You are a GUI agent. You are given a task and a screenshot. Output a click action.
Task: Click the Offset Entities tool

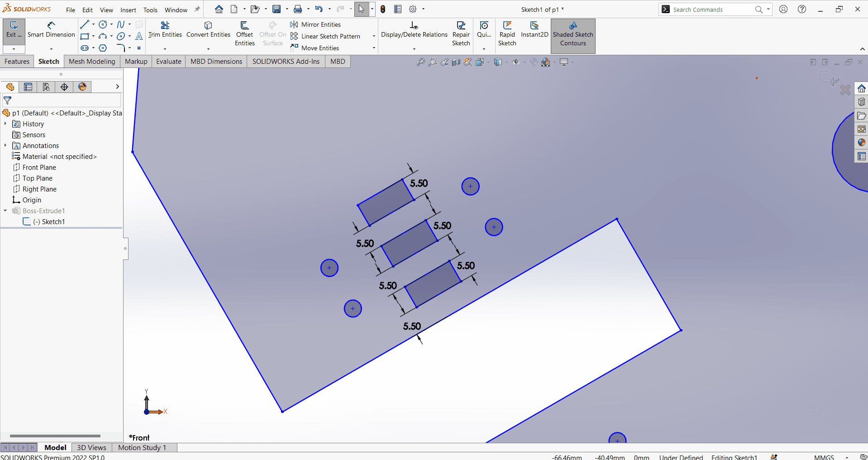(x=244, y=34)
